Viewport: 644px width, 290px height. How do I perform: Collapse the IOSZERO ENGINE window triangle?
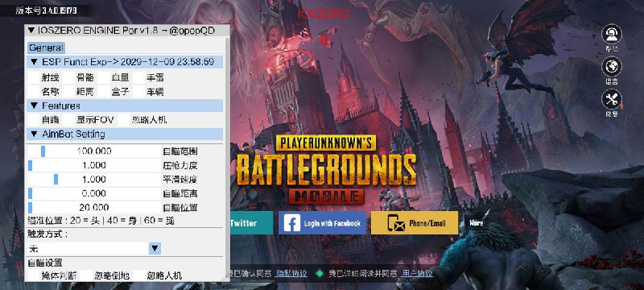(31, 31)
